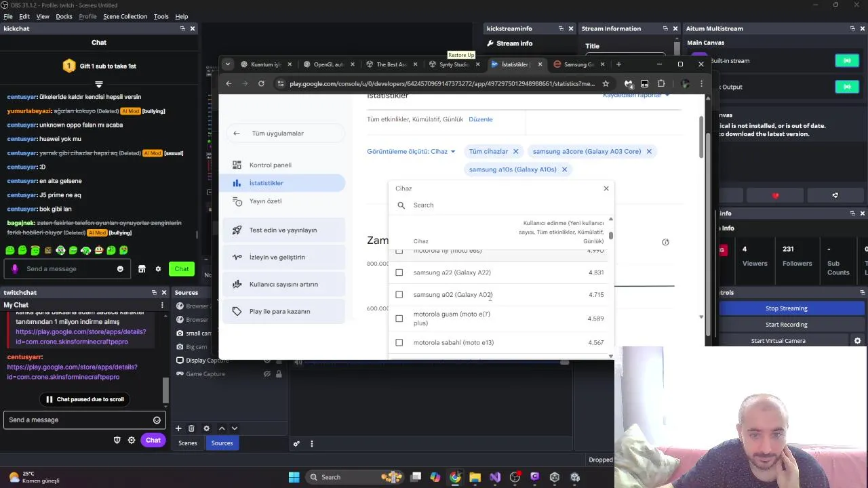Focus the Cihaz popup Search field
Screen dimensions: 868x488
pyautogui.click(x=502, y=205)
